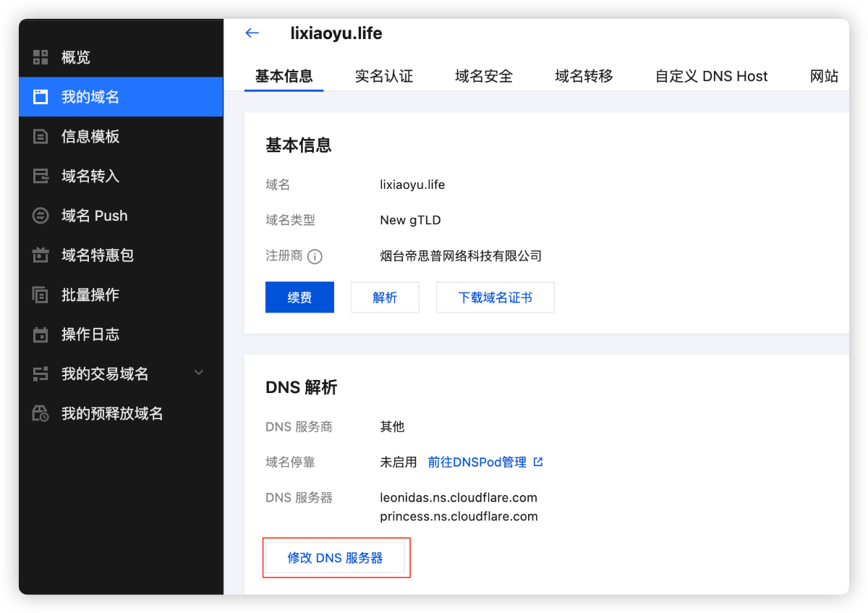Click the info icon next to 注册商

point(315,256)
